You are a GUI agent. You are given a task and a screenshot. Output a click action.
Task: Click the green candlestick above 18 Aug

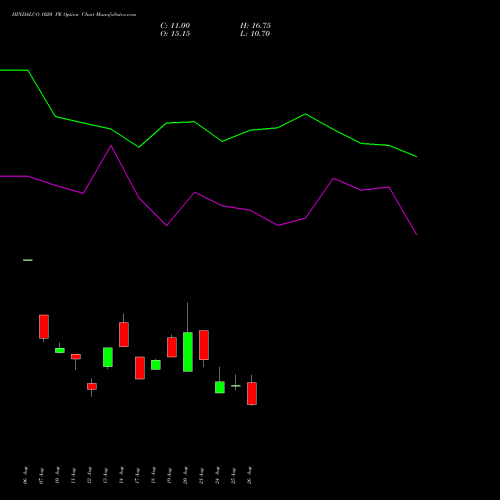tap(156, 365)
